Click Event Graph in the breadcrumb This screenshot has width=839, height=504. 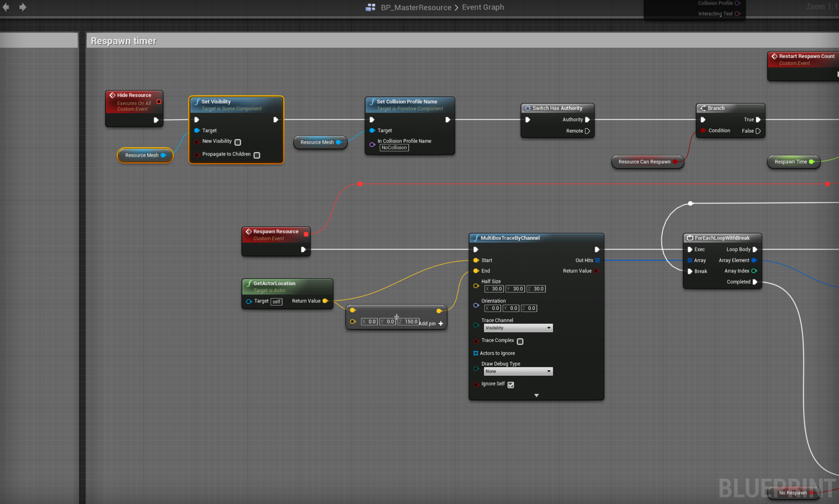pos(483,7)
